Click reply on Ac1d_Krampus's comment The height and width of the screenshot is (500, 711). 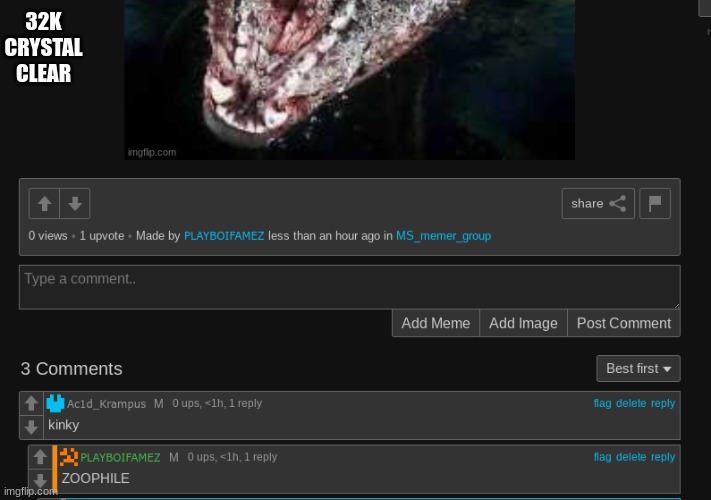[x=663, y=403]
